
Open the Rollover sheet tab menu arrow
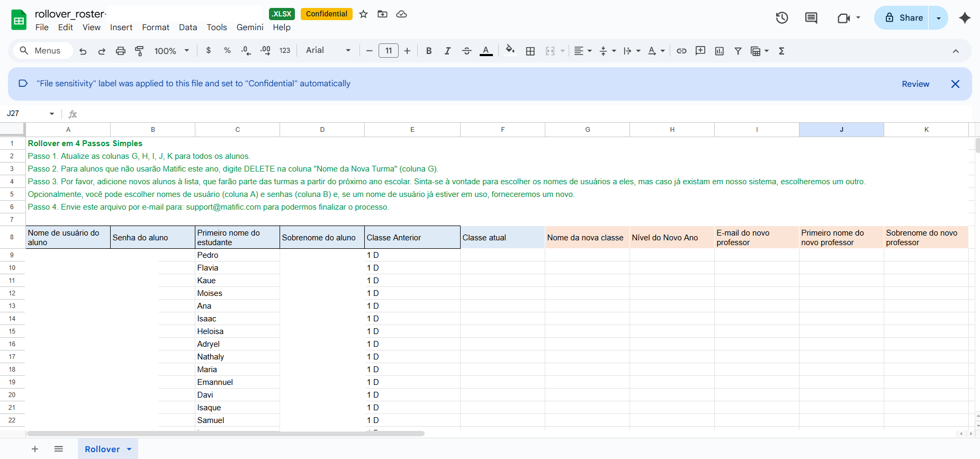pos(129,449)
